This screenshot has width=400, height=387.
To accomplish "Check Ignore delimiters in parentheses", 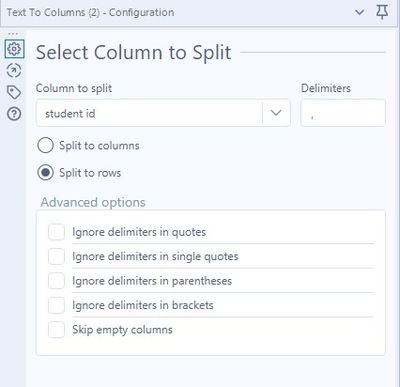I will (56, 281).
